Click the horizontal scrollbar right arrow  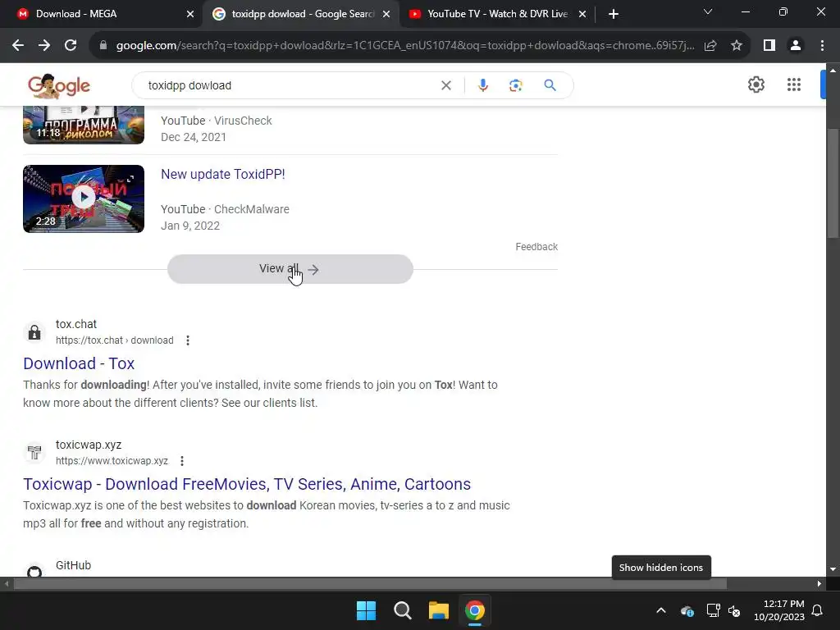[819, 583]
